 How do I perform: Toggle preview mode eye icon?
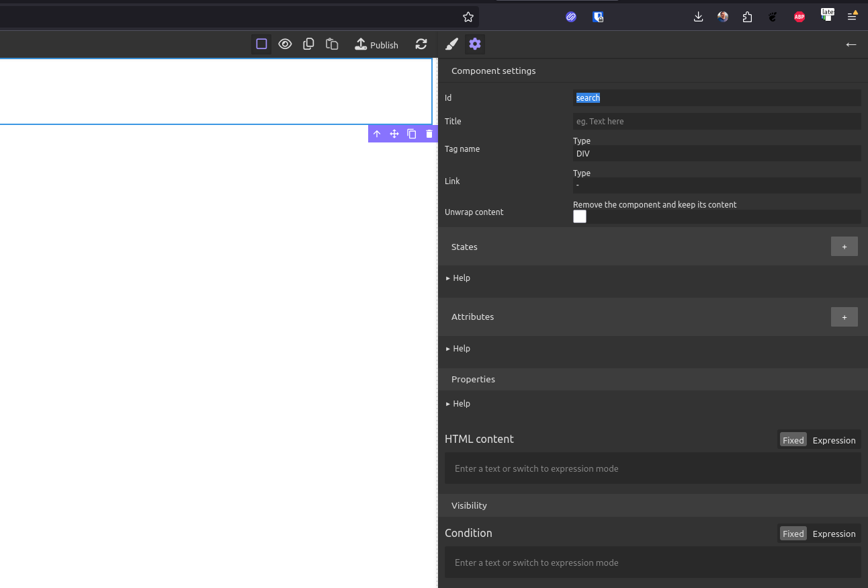point(285,44)
